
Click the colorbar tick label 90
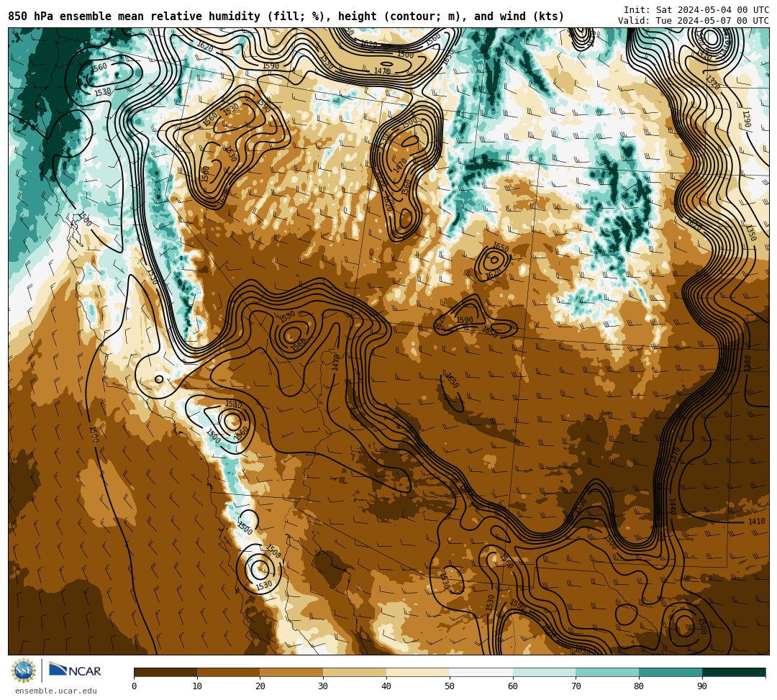[x=702, y=686]
